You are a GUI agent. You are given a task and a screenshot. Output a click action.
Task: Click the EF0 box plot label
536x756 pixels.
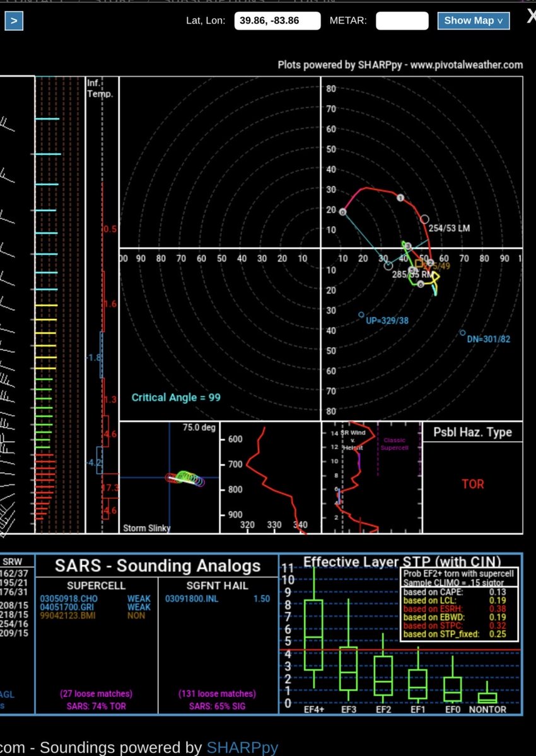(453, 709)
